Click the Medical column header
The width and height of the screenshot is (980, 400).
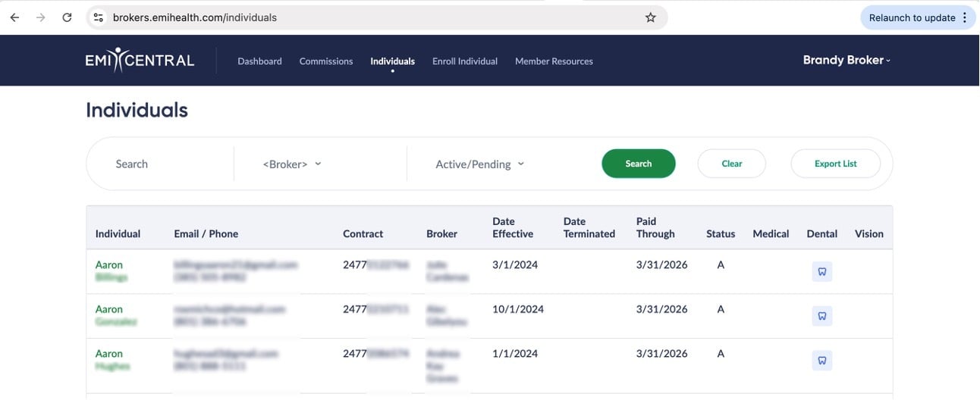pos(771,233)
